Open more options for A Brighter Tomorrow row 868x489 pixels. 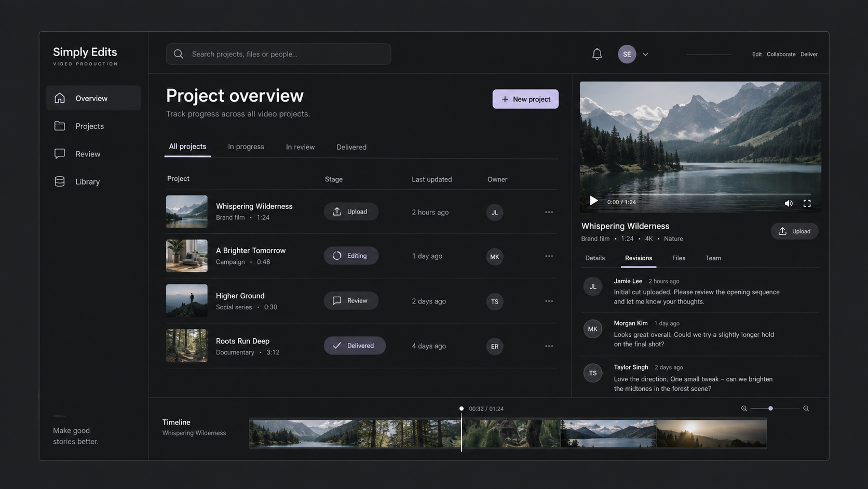(x=549, y=256)
